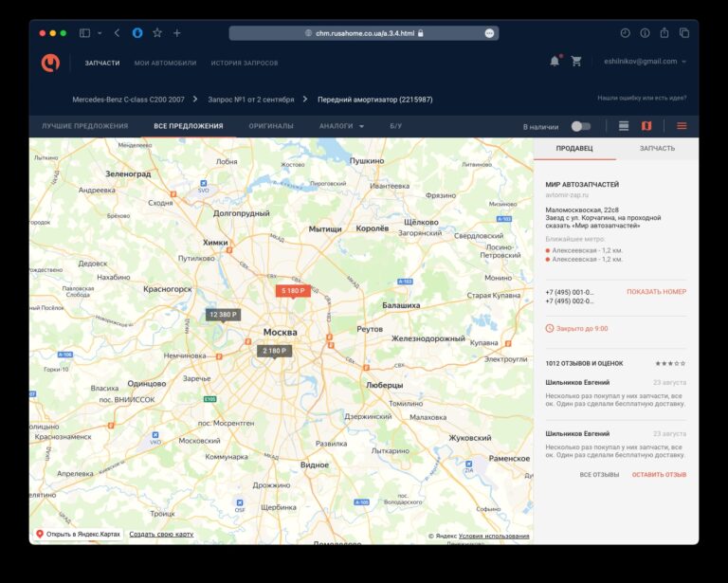Click the browser address bar
Viewport: 728px width, 583px height.
364,33
